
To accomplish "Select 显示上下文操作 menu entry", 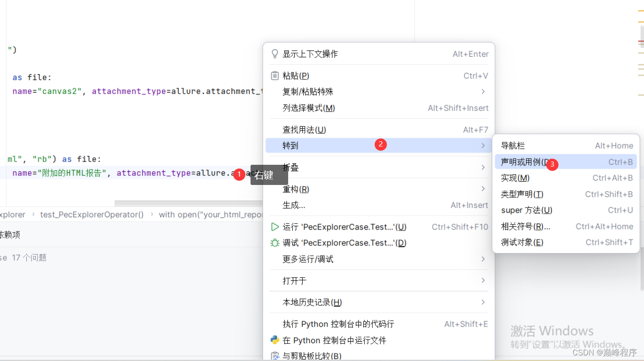I will click(x=379, y=54).
